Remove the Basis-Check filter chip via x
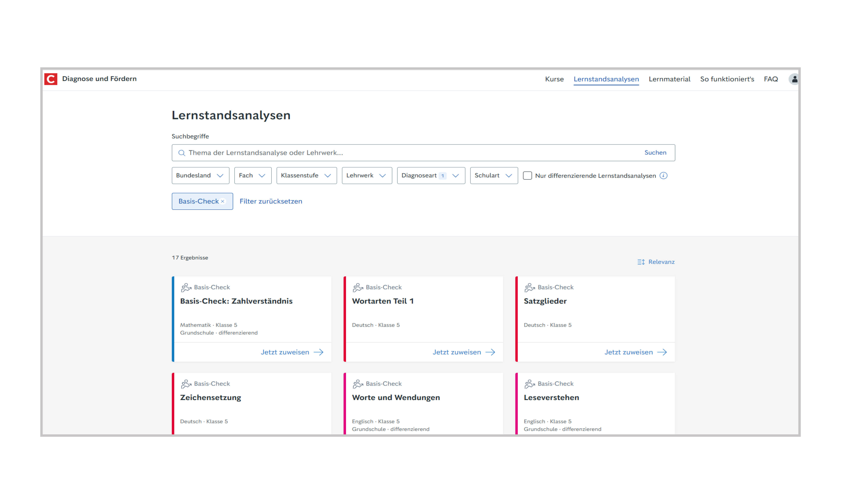Viewport: 841px width, 504px height. [x=223, y=201]
